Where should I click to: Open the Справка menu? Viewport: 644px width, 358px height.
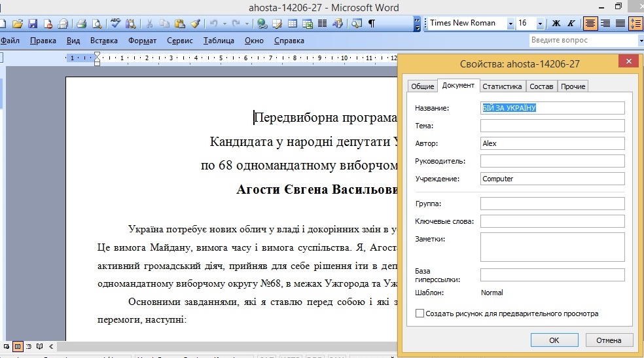coord(289,40)
